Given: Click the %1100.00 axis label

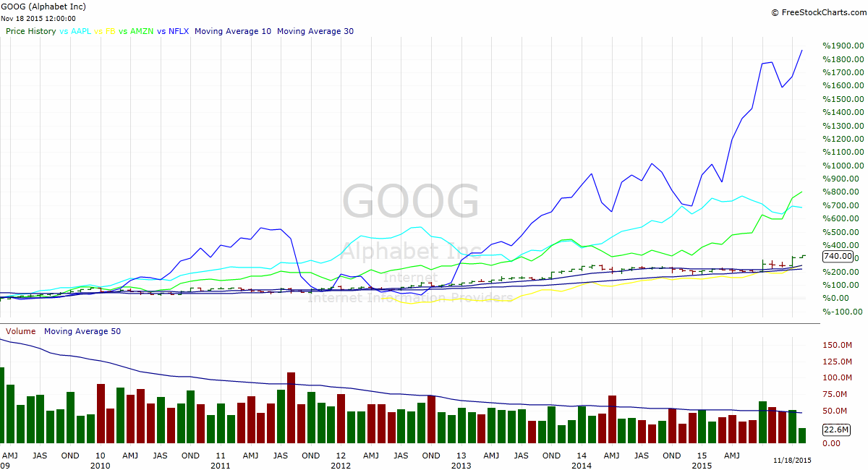Looking at the screenshot, I should click(843, 152).
